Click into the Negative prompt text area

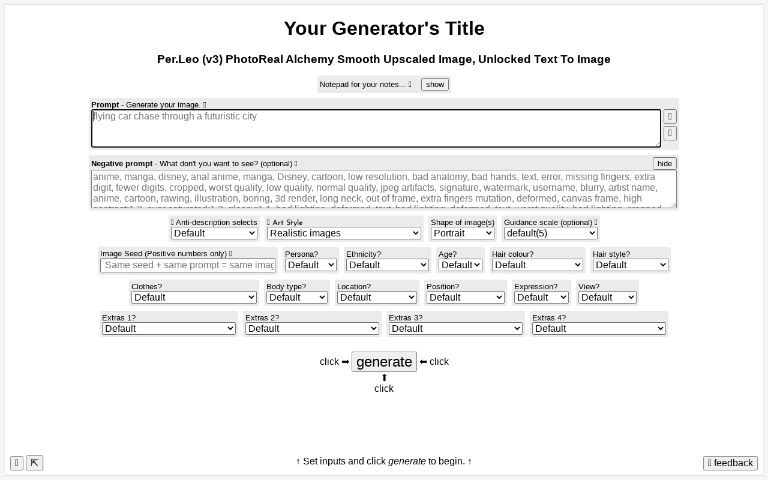coord(384,189)
